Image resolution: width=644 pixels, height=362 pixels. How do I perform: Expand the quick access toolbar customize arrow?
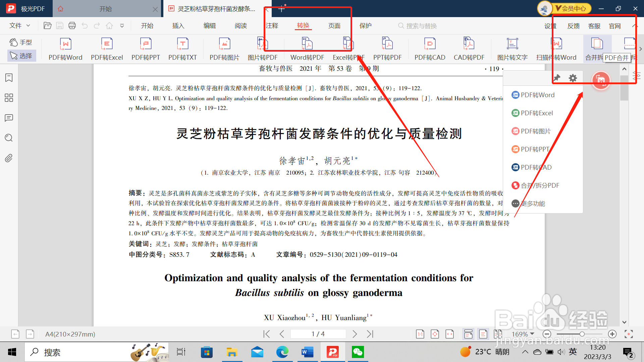[122, 26]
